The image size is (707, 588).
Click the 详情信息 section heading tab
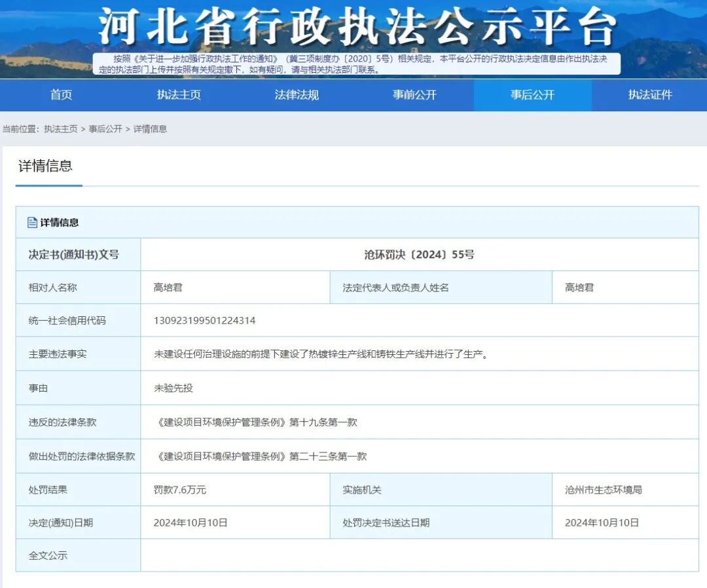tap(46, 166)
